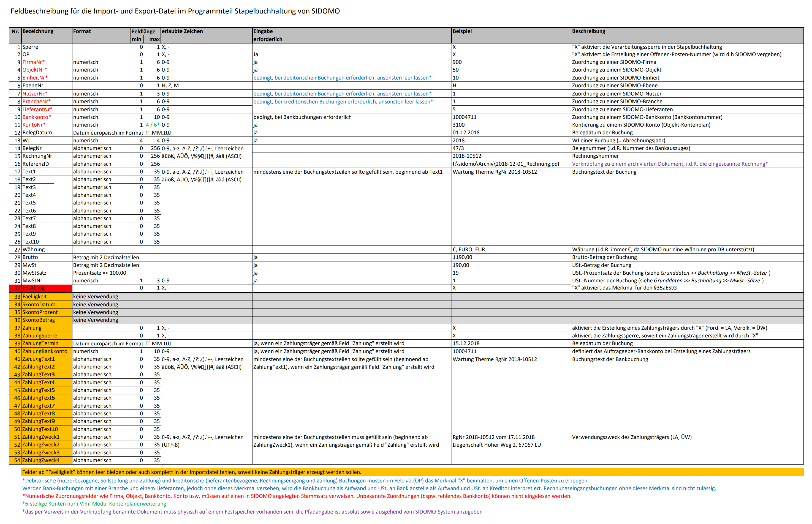Select the description 'Brutto-Betrag der Buchung'

(604, 257)
